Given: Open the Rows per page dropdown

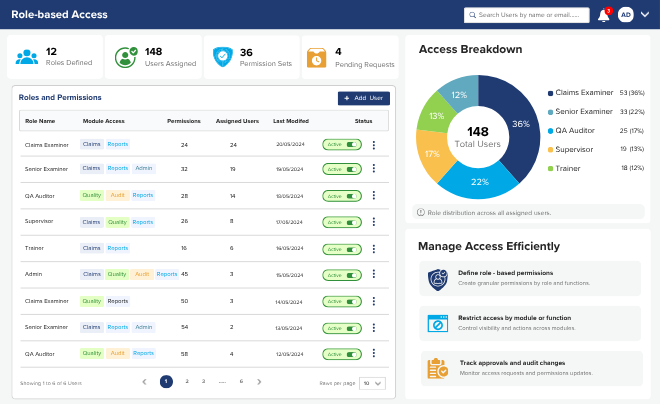Looking at the screenshot, I should tap(372, 383).
